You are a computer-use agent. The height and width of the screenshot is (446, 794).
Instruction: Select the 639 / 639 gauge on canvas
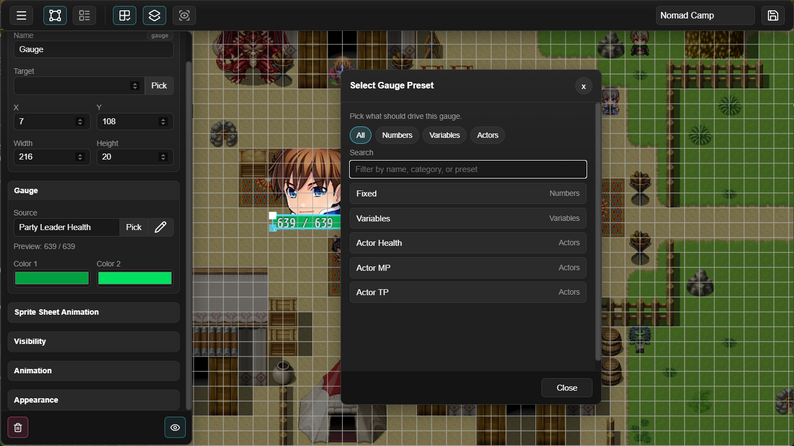[x=305, y=223]
